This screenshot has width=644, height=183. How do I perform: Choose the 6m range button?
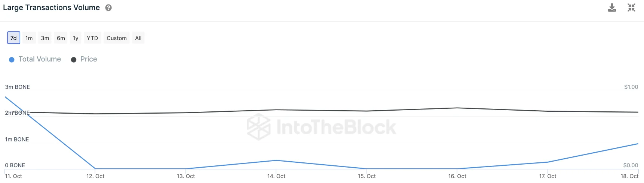(x=61, y=38)
